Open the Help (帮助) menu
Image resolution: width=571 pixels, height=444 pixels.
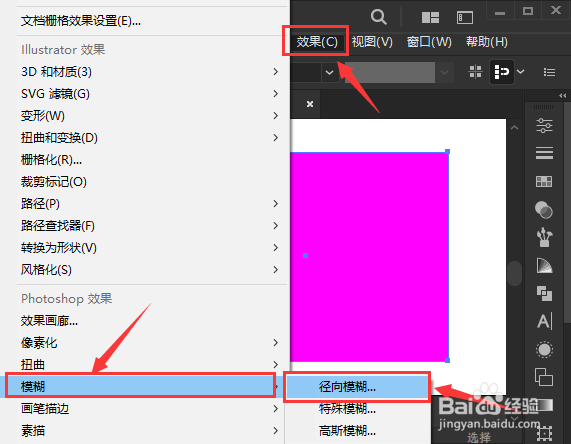(x=487, y=42)
